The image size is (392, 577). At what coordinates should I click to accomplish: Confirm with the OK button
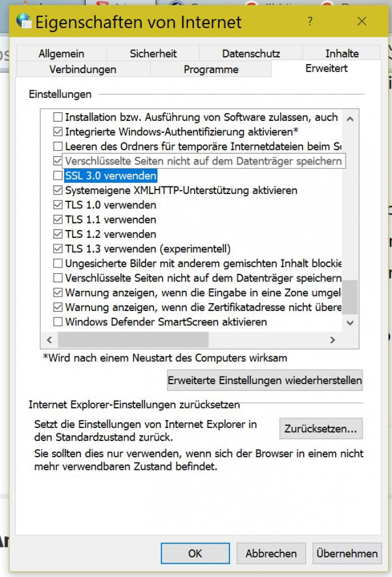tap(195, 553)
